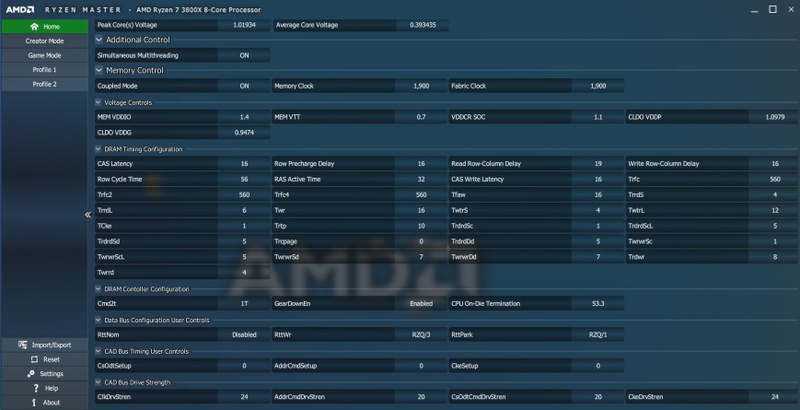The width and height of the screenshot is (800, 410).
Task: Click the Average Core Voltage label
Action: tap(307, 24)
